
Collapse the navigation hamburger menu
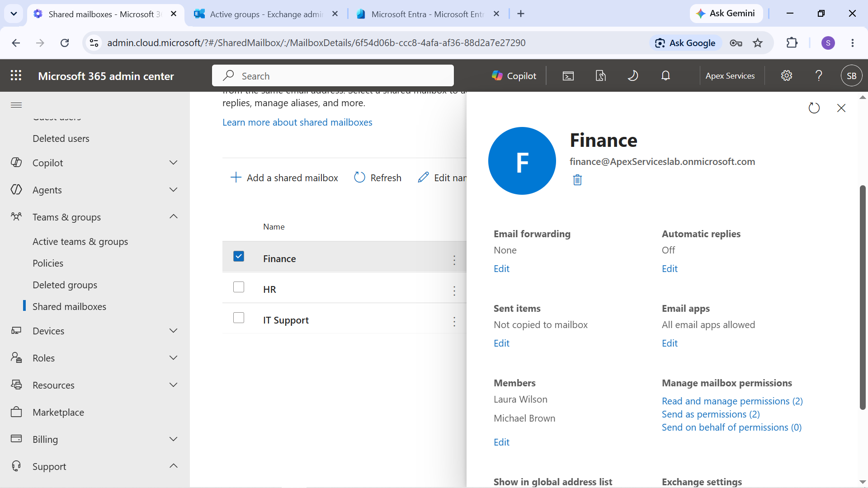pos(16,105)
